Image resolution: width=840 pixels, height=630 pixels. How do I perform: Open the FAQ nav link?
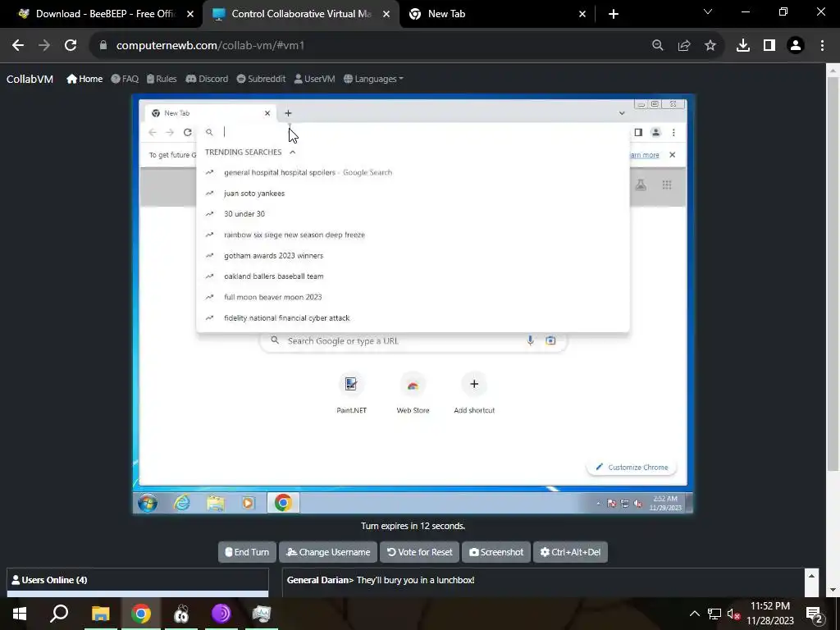[125, 79]
